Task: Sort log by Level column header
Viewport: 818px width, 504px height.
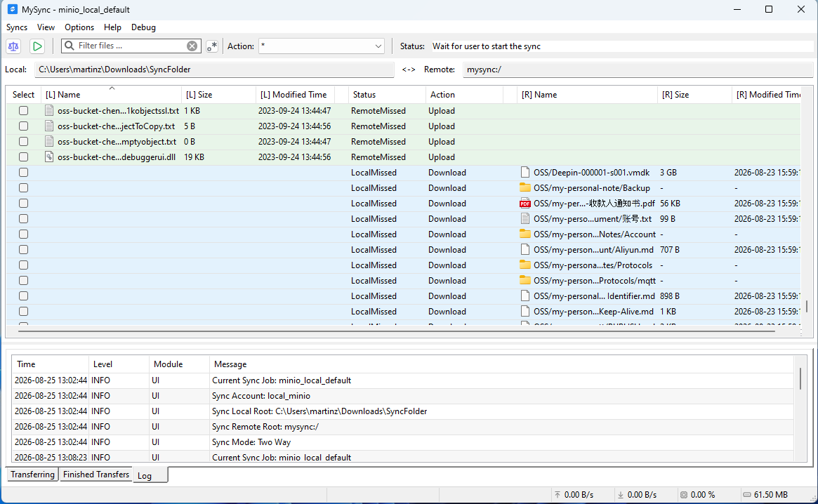Action: [x=119, y=364]
